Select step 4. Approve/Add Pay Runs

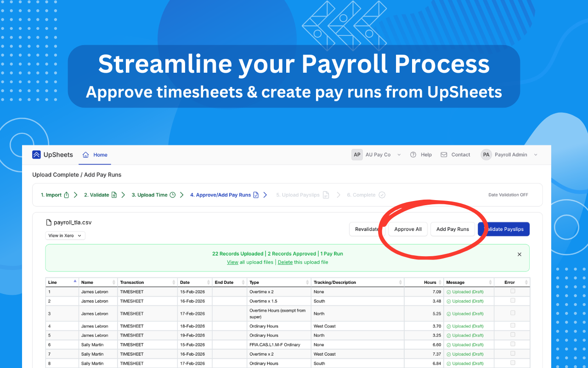220,195
